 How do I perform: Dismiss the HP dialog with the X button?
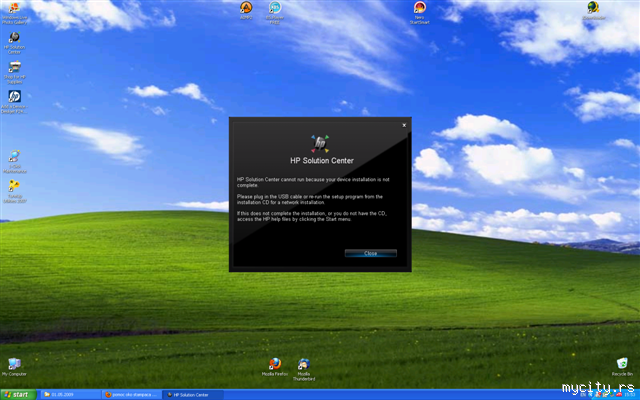[404, 125]
